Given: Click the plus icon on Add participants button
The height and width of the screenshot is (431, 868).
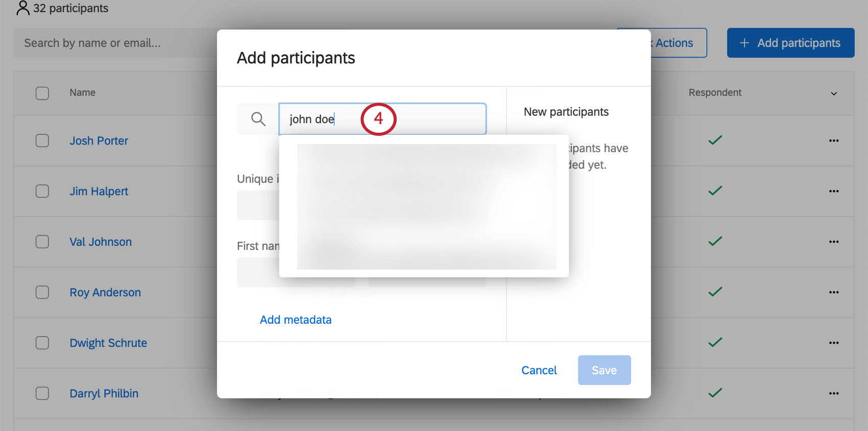Looking at the screenshot, I should click(744, 43).
